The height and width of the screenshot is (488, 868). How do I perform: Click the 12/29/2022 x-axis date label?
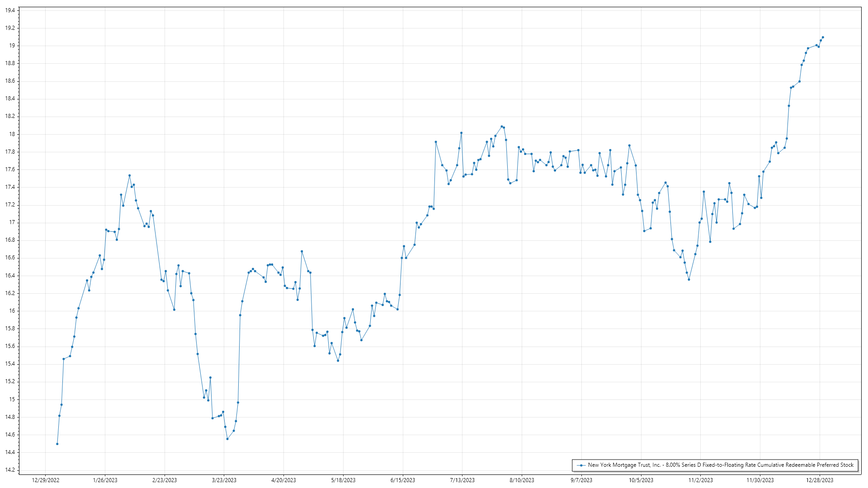point(46,480)
